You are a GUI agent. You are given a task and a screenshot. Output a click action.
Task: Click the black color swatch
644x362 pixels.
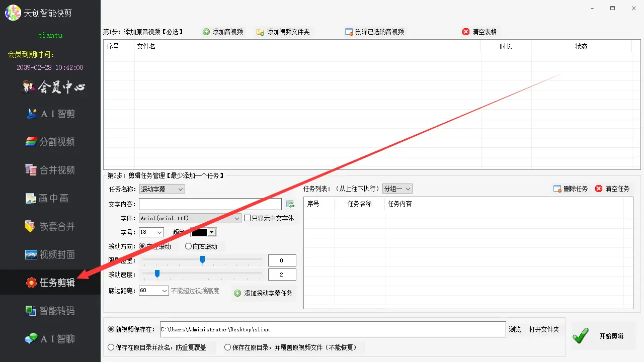(x=200, y=232)
